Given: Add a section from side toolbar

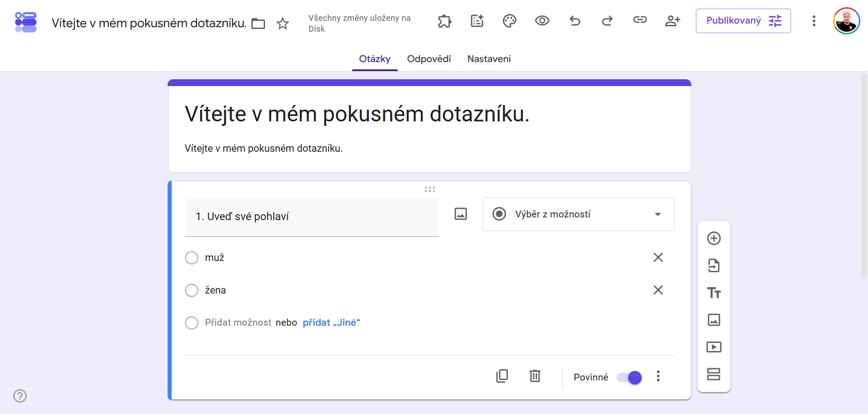Looking at the screenshot, I should (714, 374).
